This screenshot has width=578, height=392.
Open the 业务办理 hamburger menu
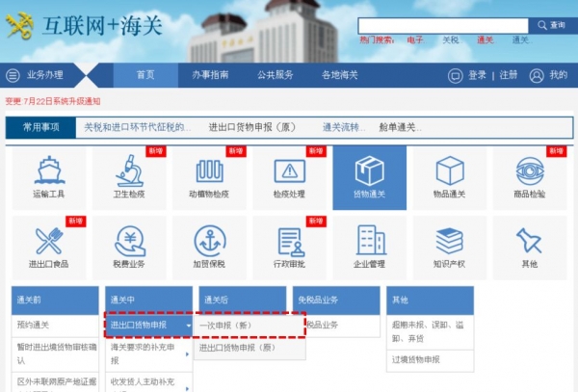(x=13, y=75)
